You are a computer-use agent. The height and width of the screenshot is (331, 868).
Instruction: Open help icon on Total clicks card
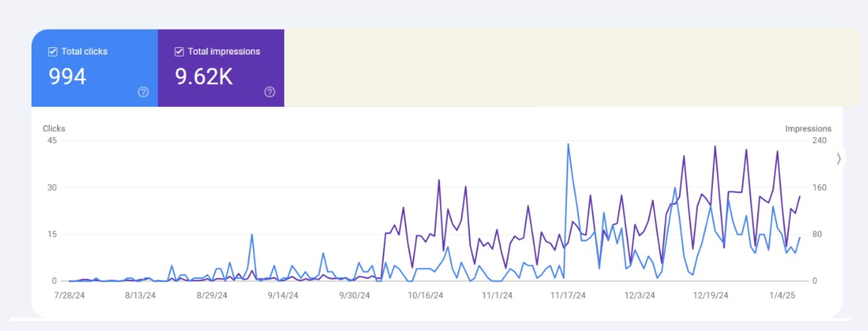143,92
